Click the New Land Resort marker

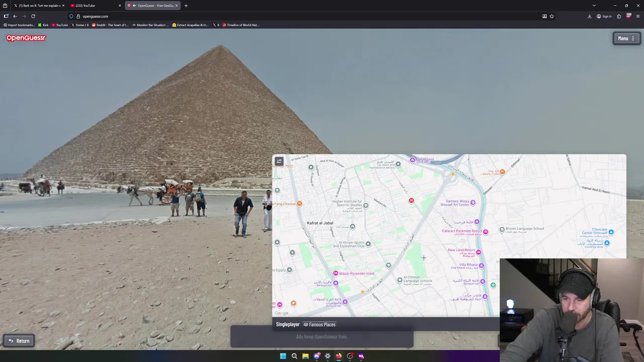click(478, 252)
